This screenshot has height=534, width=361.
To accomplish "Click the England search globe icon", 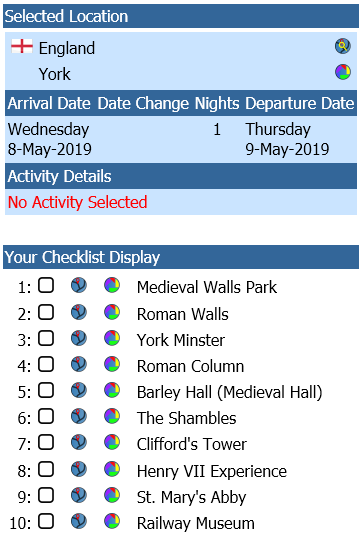I will pos(343,46).
